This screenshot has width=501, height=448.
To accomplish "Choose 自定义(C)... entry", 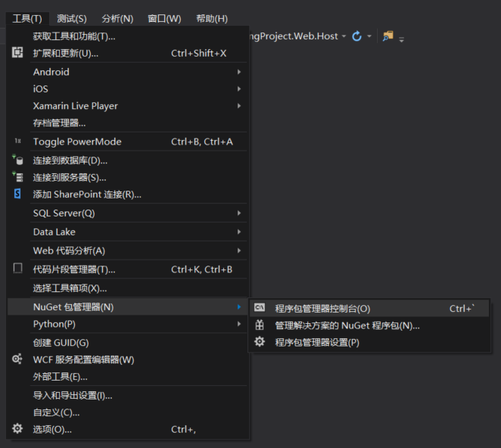I will 127,412.
